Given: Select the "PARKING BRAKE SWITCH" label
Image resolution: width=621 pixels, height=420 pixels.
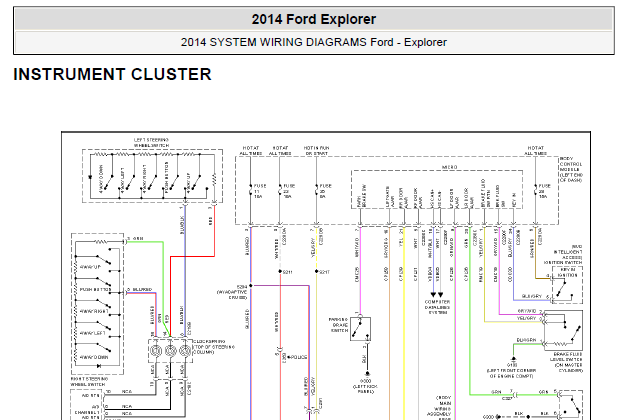Looking at the screenshot, I should 339,325.
